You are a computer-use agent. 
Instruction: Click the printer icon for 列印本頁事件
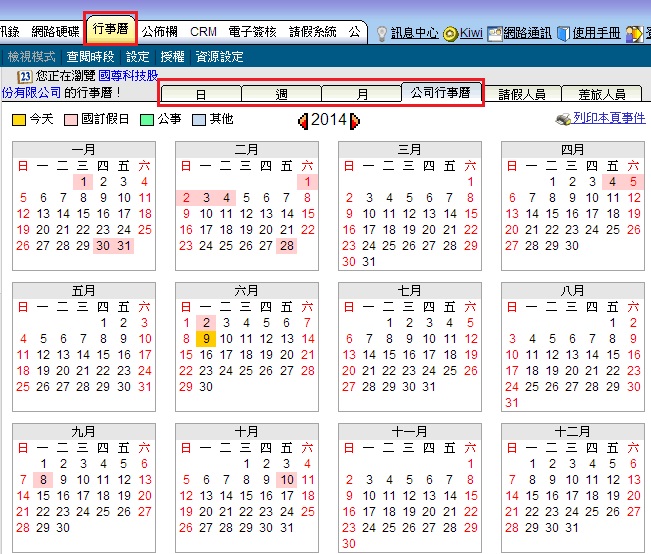[x=563, y=120]
